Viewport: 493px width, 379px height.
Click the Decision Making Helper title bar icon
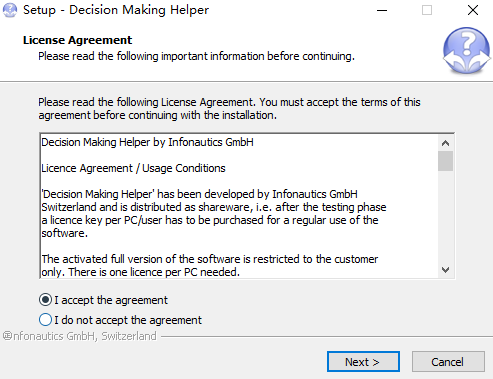[x=10, y=10]
